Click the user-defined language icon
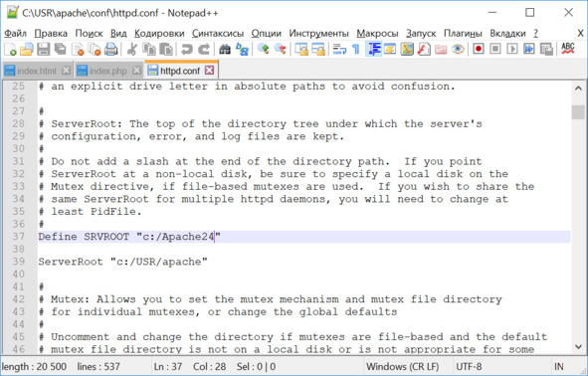The height and width of the screenshot is (376, 588). (390, 50)
